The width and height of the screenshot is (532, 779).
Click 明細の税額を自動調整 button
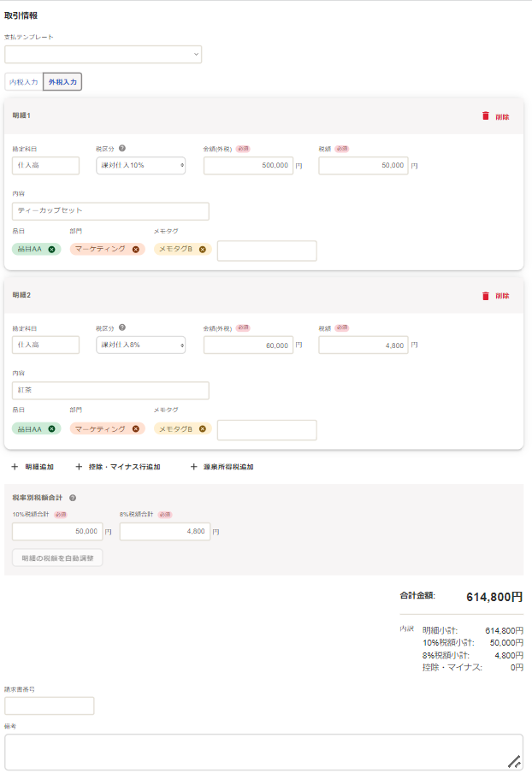pos(57,558)
